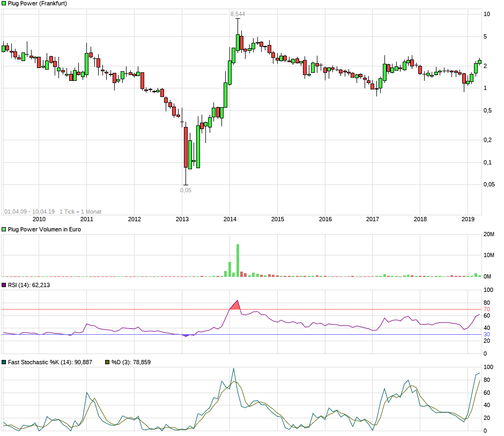Click the long red candlestick in early 2013
The height and width of the screenshot is (436, 504).
(186, 147)
